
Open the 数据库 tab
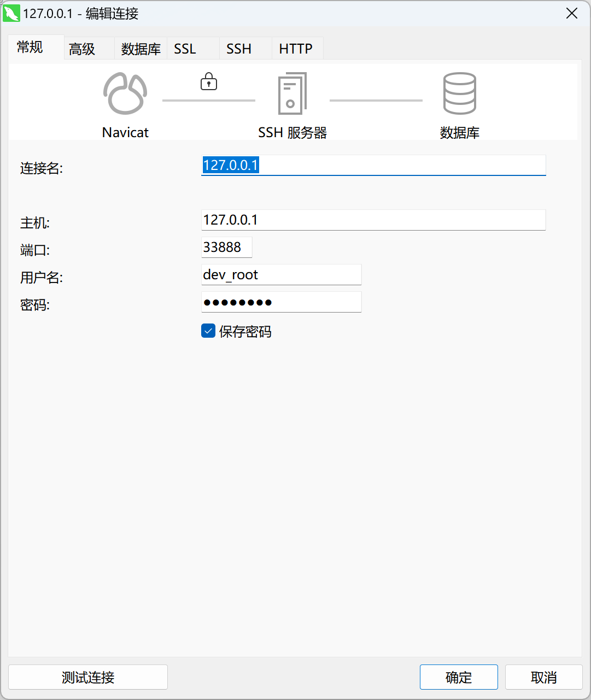tap(141, 49)
